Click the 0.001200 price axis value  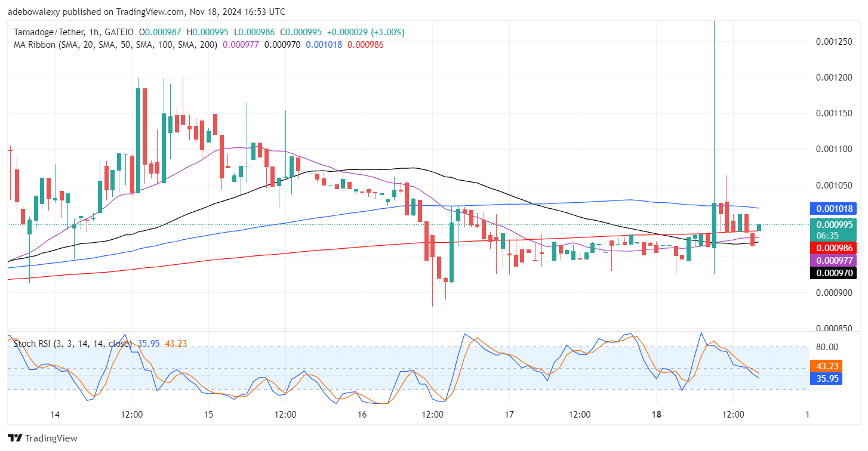(x=833, y=77)
